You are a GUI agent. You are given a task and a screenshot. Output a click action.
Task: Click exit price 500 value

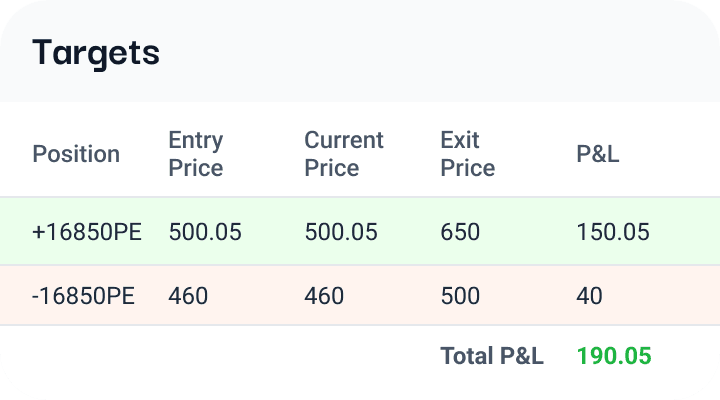click(x=460, y=295)
